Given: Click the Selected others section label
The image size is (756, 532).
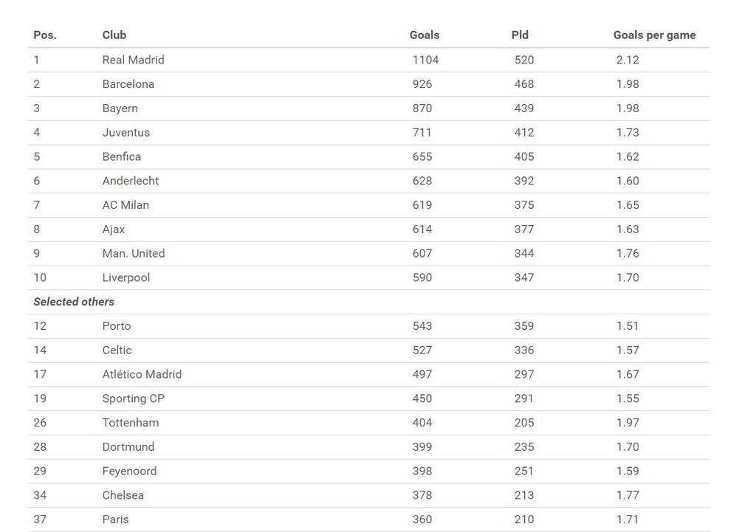Looking at the screenshot, I should pyautogui.click(x=74, y=302).
